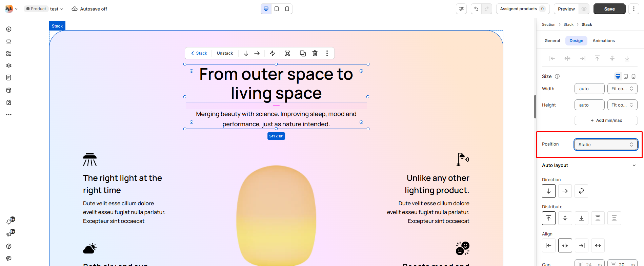
Task: Open the layers icon in left sidebar
Action: point(9,65)
